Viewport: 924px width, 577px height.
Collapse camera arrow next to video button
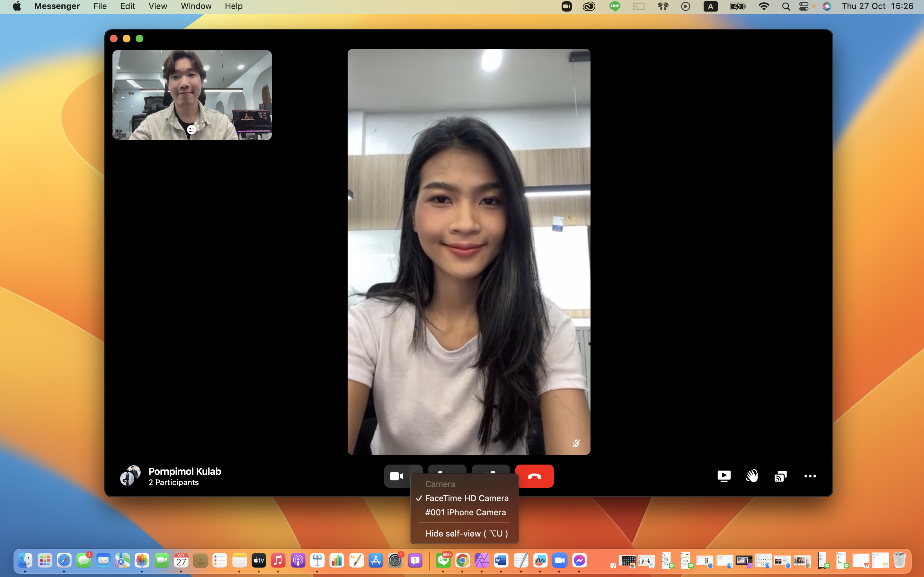(417, 469)
